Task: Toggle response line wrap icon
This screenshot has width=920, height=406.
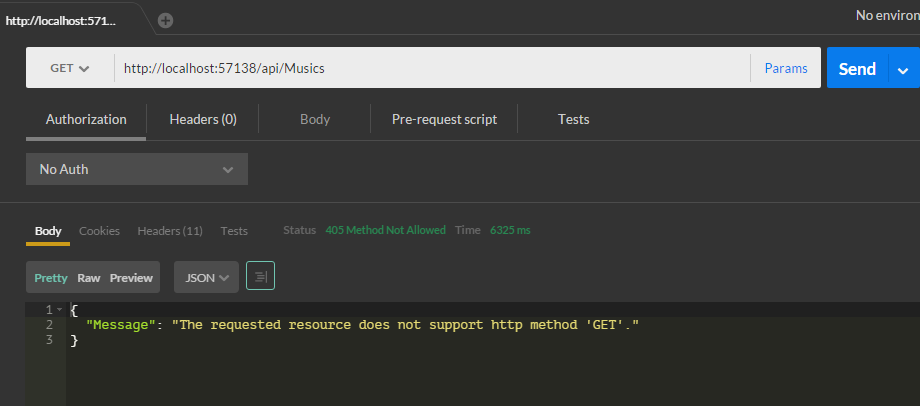Action: [x=260, y=277]
